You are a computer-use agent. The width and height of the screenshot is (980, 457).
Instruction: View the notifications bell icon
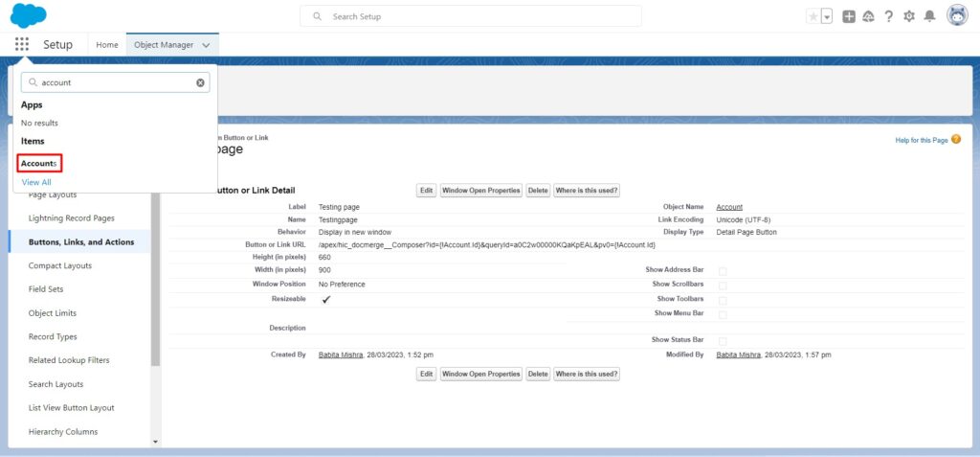point(930,16)
